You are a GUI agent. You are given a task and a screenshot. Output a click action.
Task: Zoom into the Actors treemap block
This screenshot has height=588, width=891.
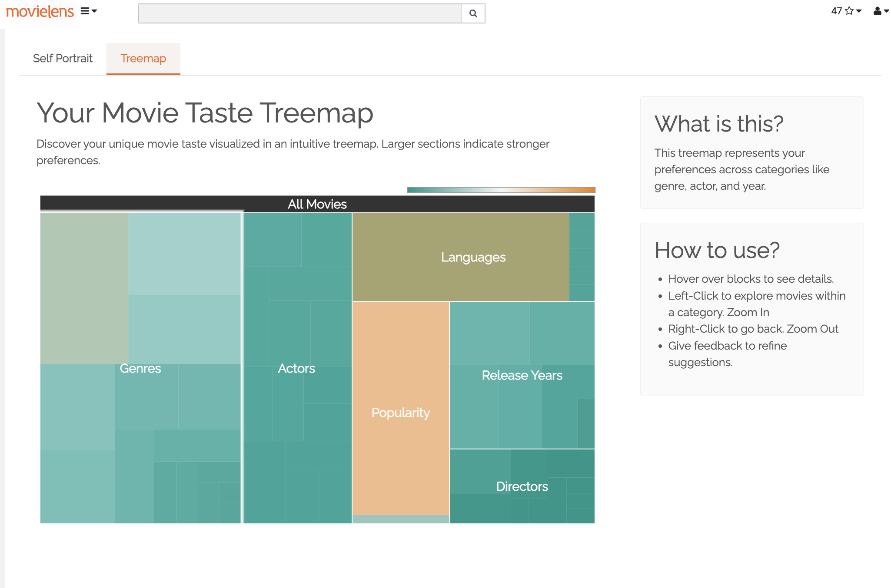pyautogui.click(x=296, y=368)
